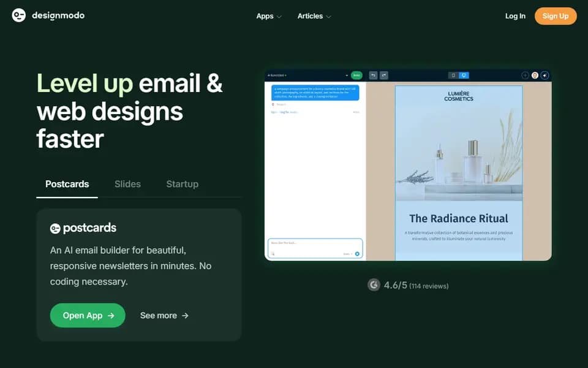
Task: Click the orange Sign Up button
Action: pyautogui.click(x=556, y=16)
